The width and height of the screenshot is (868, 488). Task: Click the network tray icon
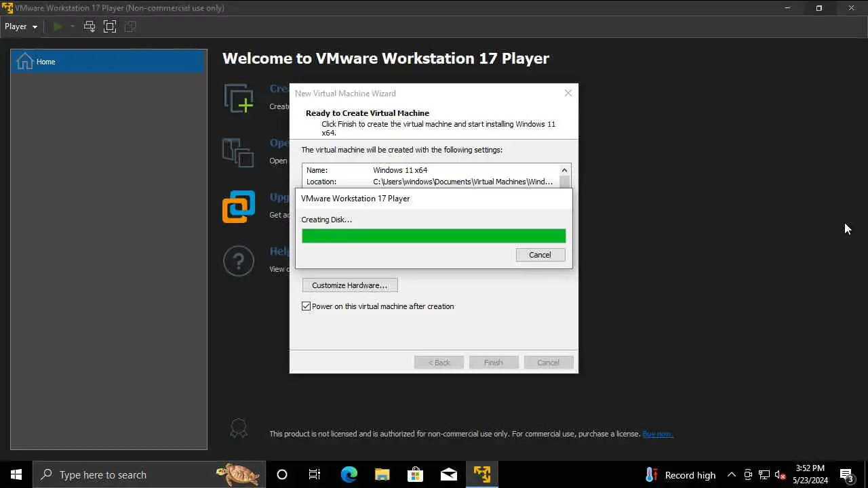click(764, 474)
